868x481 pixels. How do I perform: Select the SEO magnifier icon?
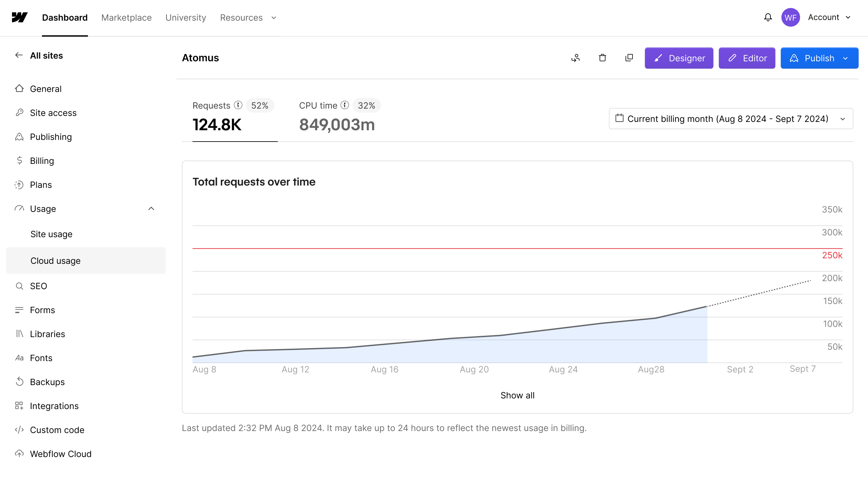coord(19,286)
